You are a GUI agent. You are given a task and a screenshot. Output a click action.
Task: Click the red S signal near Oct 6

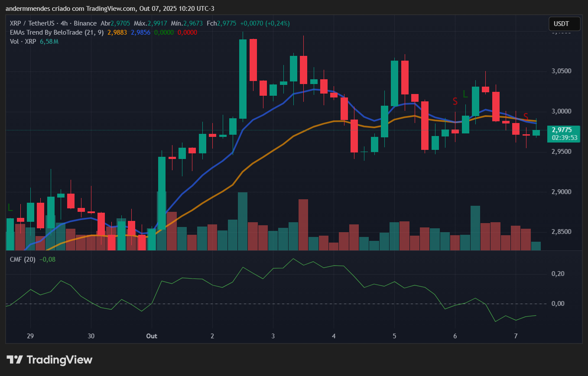pyautogui.click(x=455, y=101)
